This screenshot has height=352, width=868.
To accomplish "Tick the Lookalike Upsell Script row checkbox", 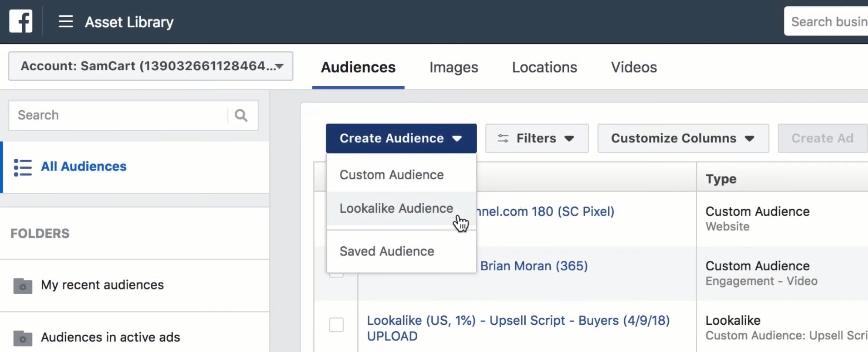I will pyautogui.click(x=336, y=325).
